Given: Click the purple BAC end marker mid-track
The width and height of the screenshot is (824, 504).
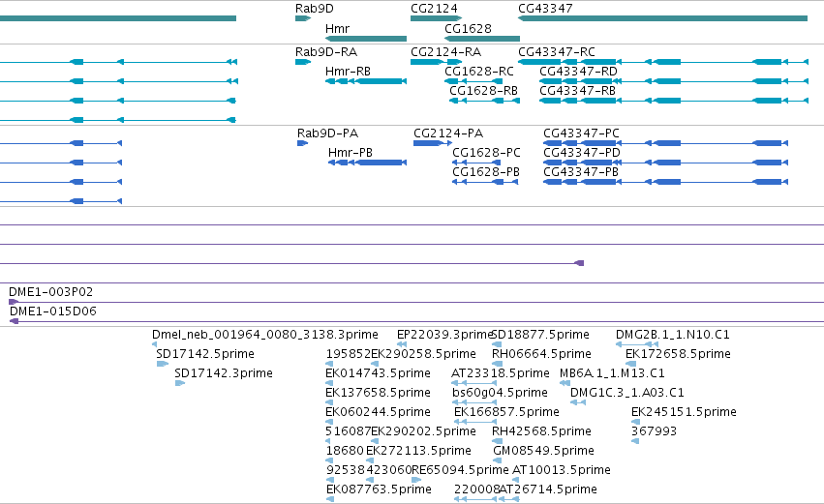Looking at the screenshot, I should (x=579, y=263).
